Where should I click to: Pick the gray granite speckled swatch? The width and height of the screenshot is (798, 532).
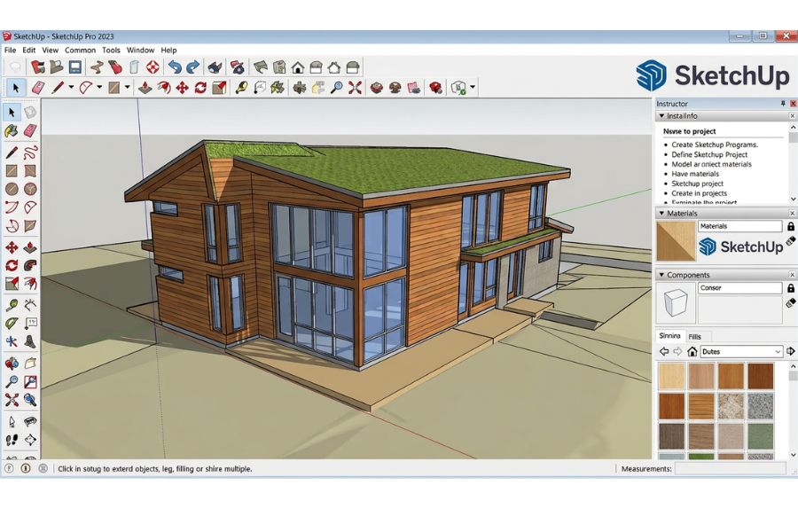tap(761, 406)
